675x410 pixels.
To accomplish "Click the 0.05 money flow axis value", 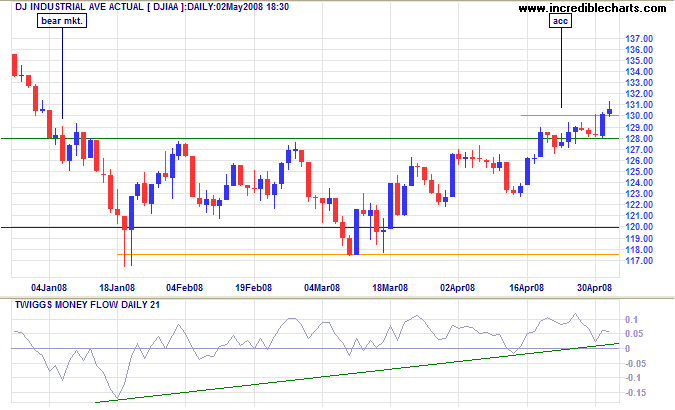I will tap(634, 334).
